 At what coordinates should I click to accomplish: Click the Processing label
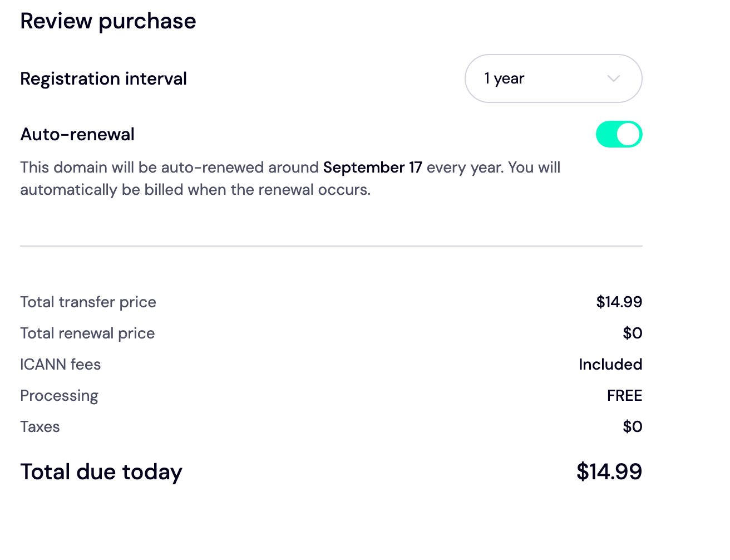(x=59, y=396)
